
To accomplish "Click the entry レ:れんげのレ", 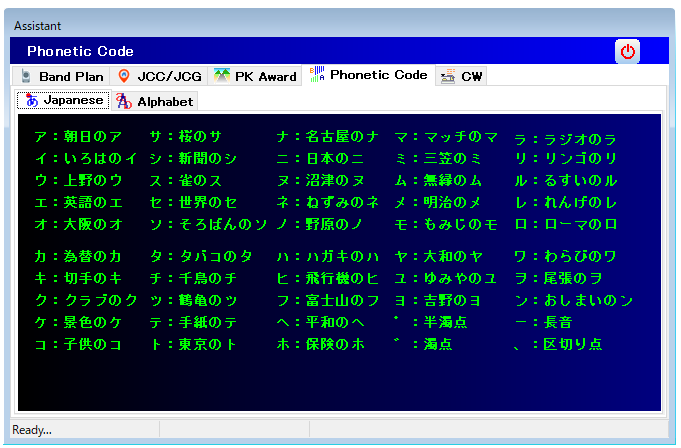I will click(x=565, y=203).
